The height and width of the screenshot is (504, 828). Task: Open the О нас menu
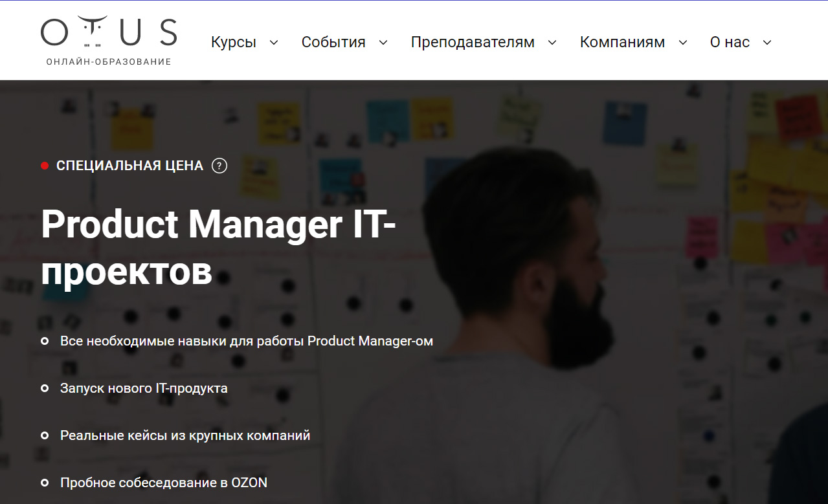(730, 42)
